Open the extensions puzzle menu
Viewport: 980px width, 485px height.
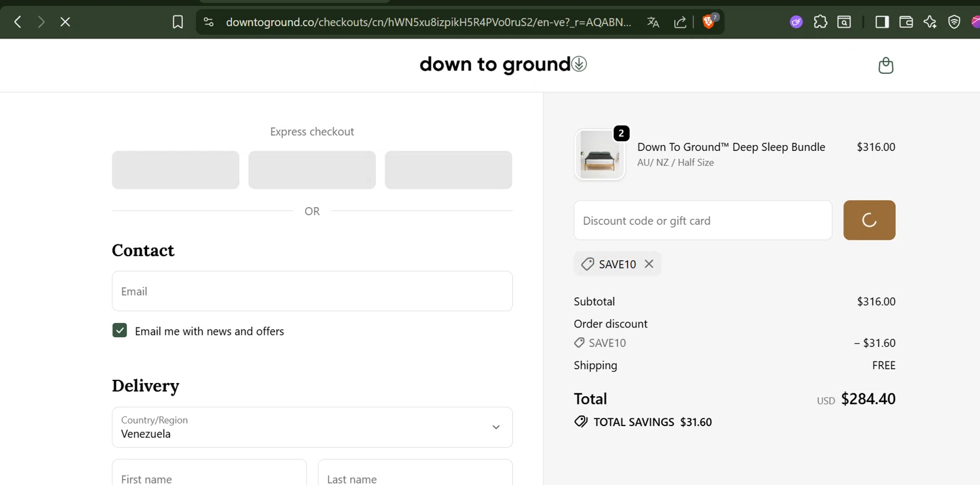(821, 22)
